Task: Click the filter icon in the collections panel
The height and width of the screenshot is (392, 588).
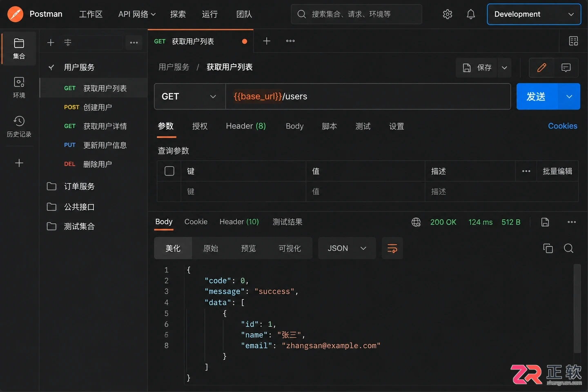Action: [x=68, y=42]
